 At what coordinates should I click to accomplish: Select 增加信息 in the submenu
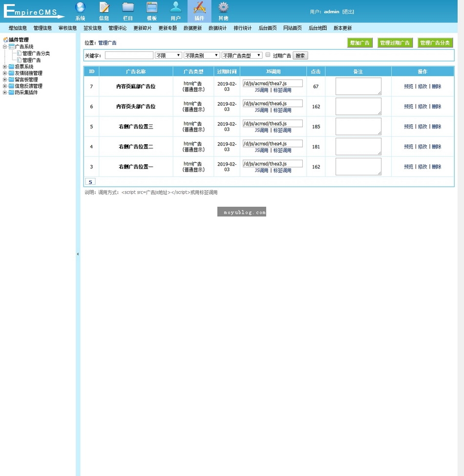18,28
